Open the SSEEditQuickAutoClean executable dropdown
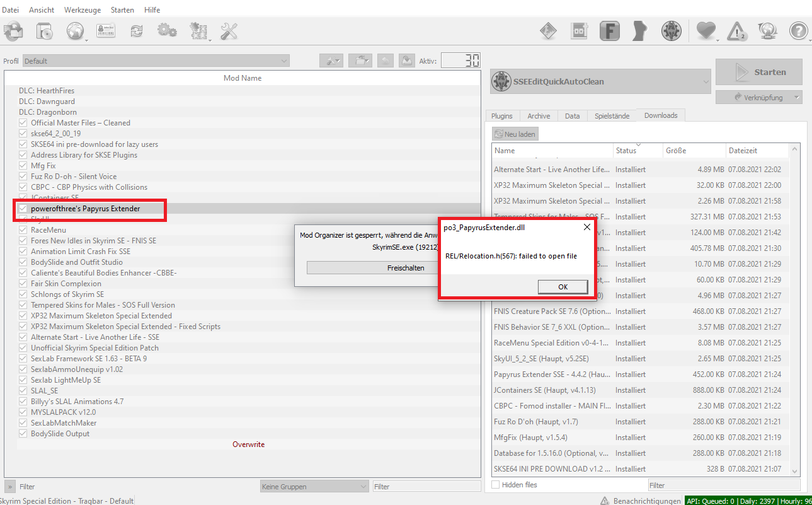The width and height of the screenshot is (812, 505). coord(600,81)
